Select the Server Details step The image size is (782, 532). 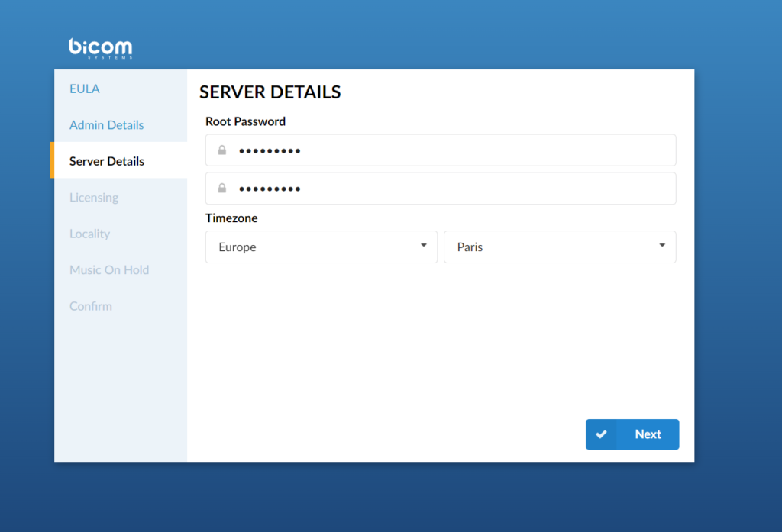(x=106, y=161)
